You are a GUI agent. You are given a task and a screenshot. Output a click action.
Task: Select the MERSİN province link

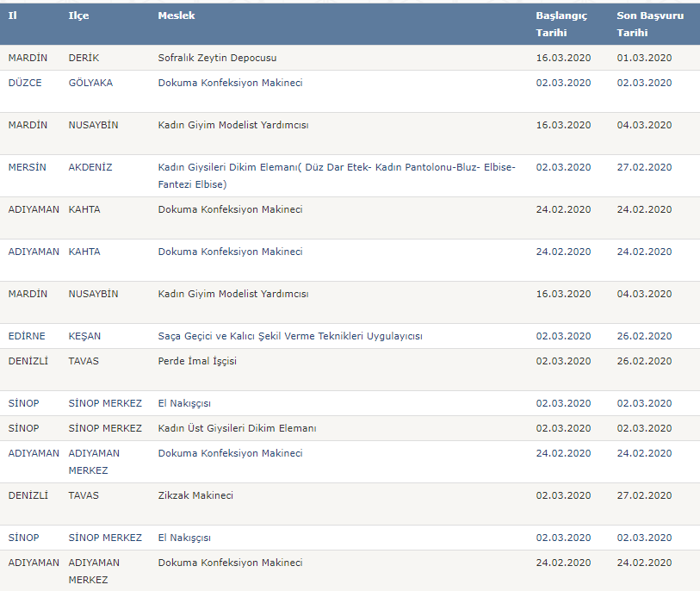coord(27,167)
